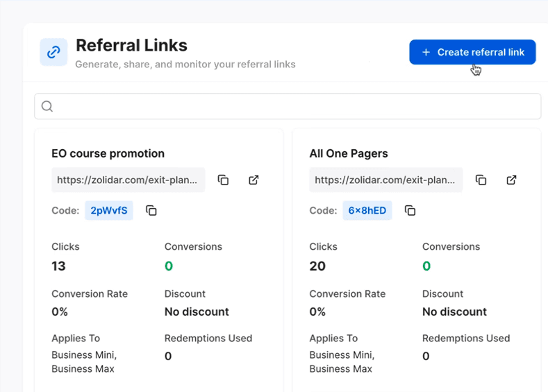Focus the referral links search field
Image resolution: width=548 pixels, height=392 pixels.
(x=292, y=106)
